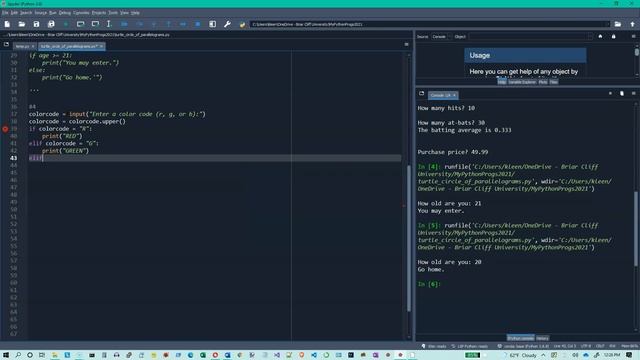The image size is (640, 360).
Task: Expand the working directory path dropdown
Action: point(607,24)
